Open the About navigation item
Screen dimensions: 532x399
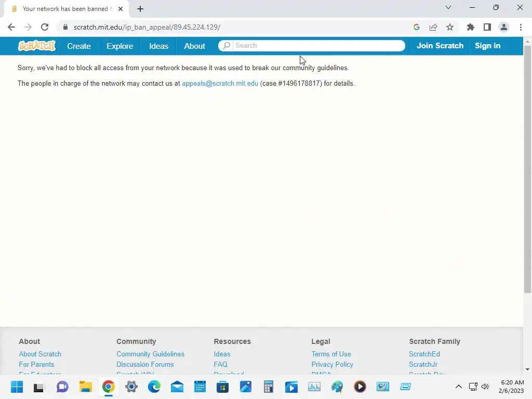click(194, 46)
